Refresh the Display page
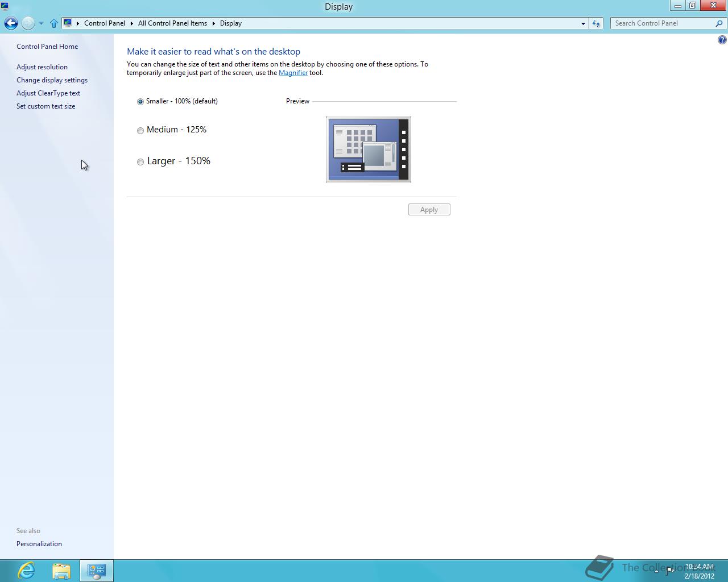Screen dimensions: 728x582 (x=596, y=23)
